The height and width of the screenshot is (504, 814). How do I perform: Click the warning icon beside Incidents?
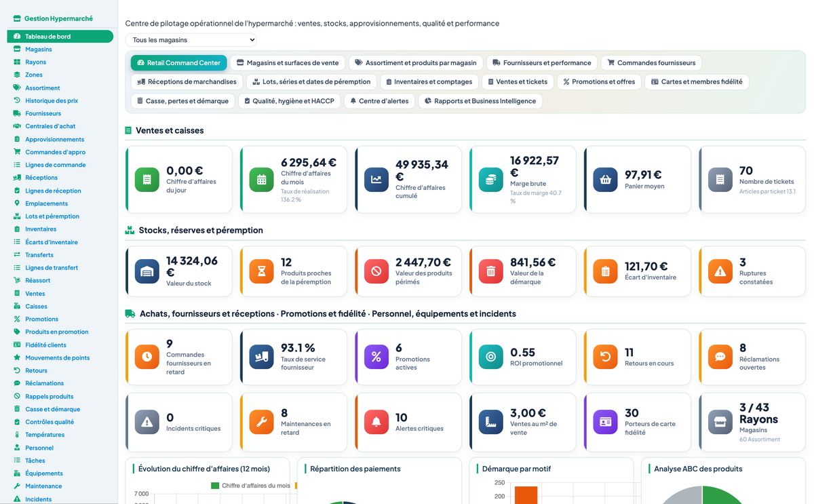pyautogui.click(x=17, y=499)
